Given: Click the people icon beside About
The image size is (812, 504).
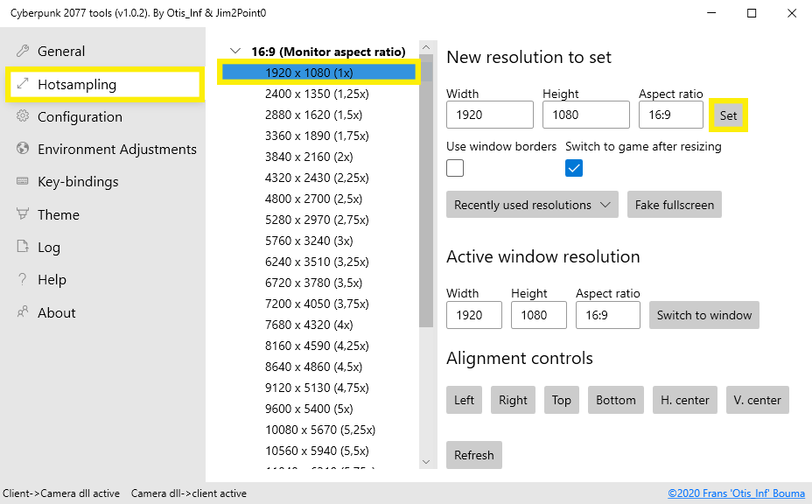Looking at the screenshot, I should (23, 312).
